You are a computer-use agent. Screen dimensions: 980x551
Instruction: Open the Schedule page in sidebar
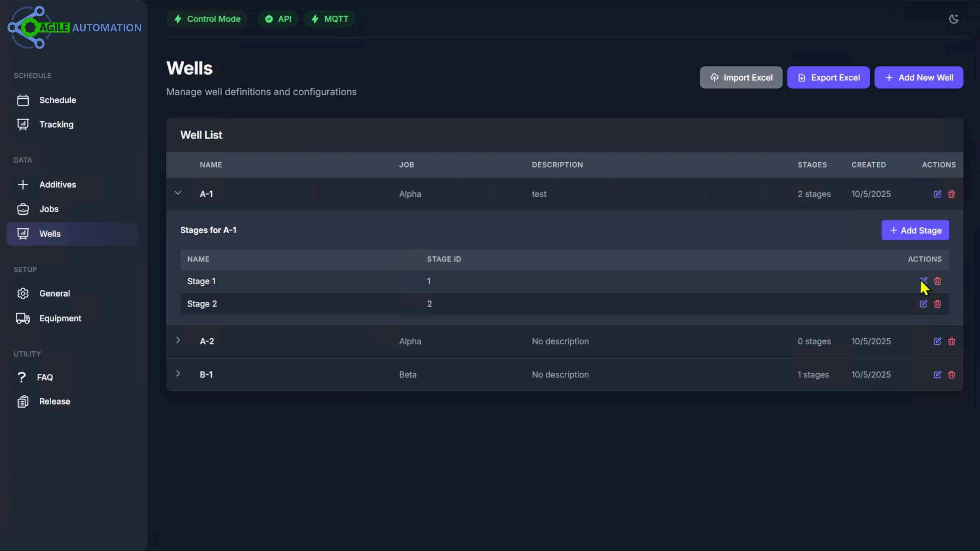pyautogui.click(x=57, y=100)
